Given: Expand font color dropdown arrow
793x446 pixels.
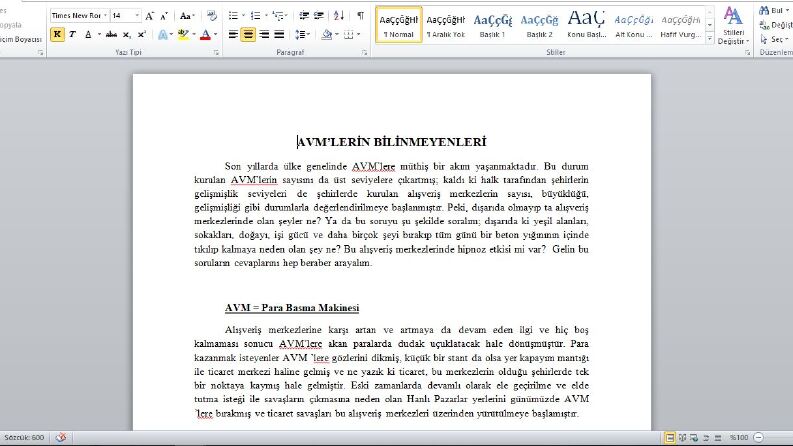Looking at the screenshot, I should (215, 34).
